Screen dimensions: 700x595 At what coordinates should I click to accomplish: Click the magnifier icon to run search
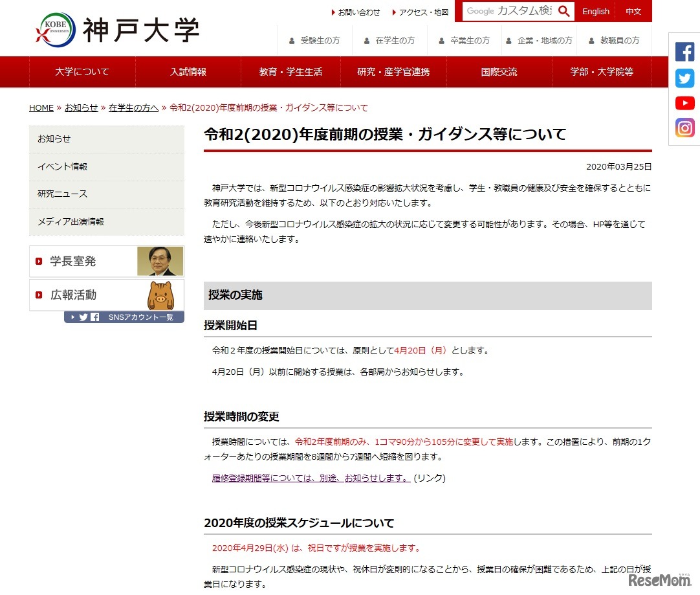[563, 11]
